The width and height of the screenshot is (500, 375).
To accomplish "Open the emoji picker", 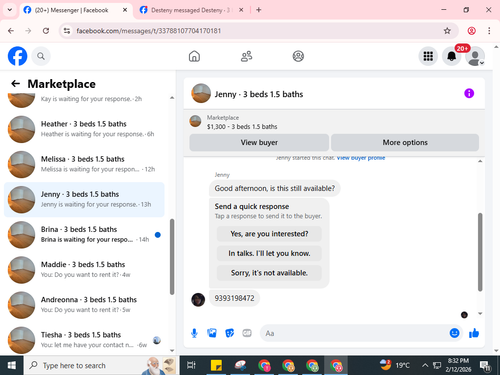I will (x=454, y=333).
